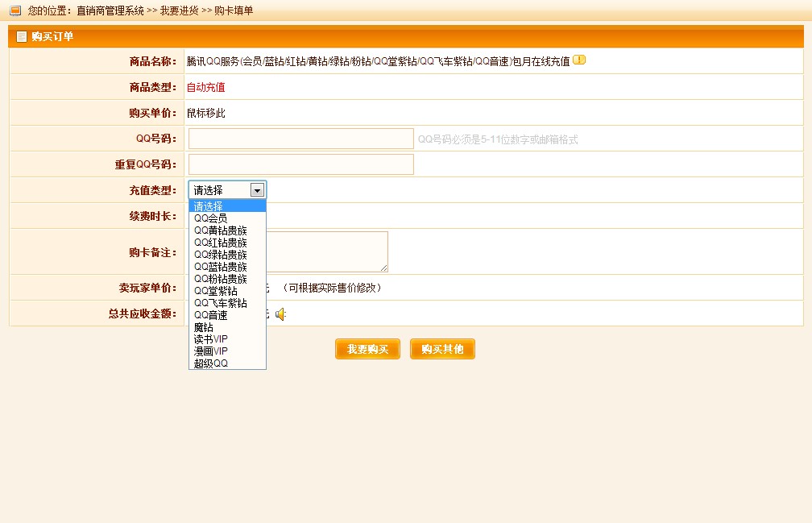Screen dimensions: 812x523
Task: Choose QQ音速 from the list
Action: 227,315
